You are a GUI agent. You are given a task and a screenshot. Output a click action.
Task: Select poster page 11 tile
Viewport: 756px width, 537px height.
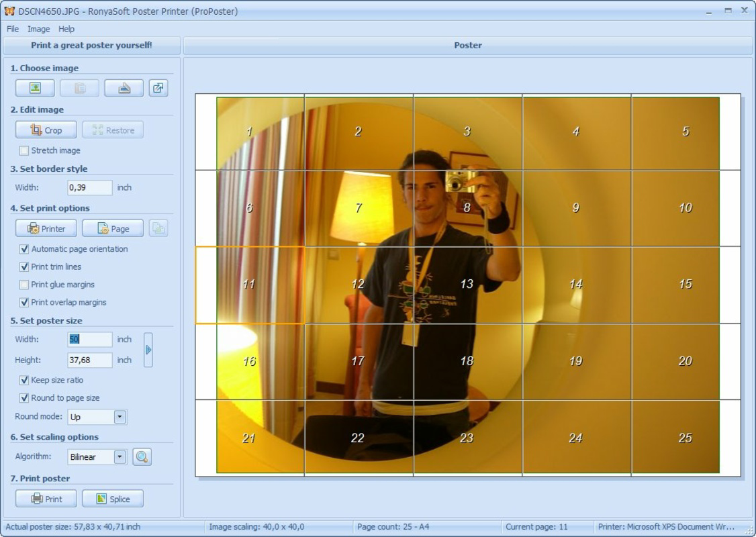(250, 285)
